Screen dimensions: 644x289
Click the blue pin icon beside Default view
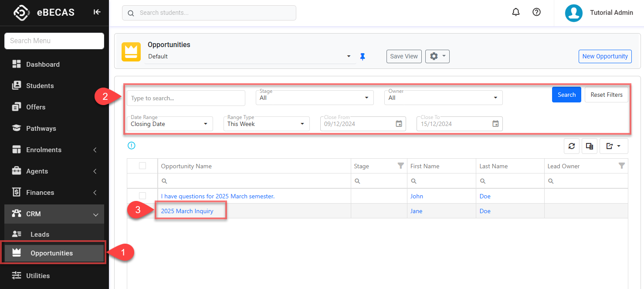tap(363, 57)
